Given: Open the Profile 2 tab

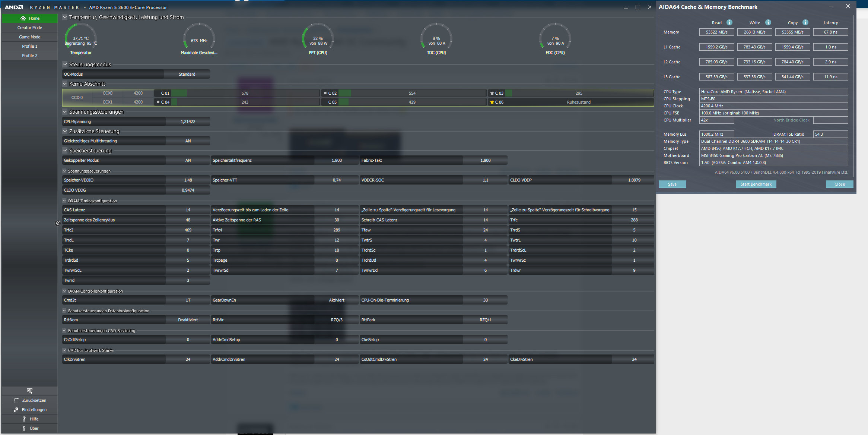Looking at the screenshot, I should [x=30, y=56].
